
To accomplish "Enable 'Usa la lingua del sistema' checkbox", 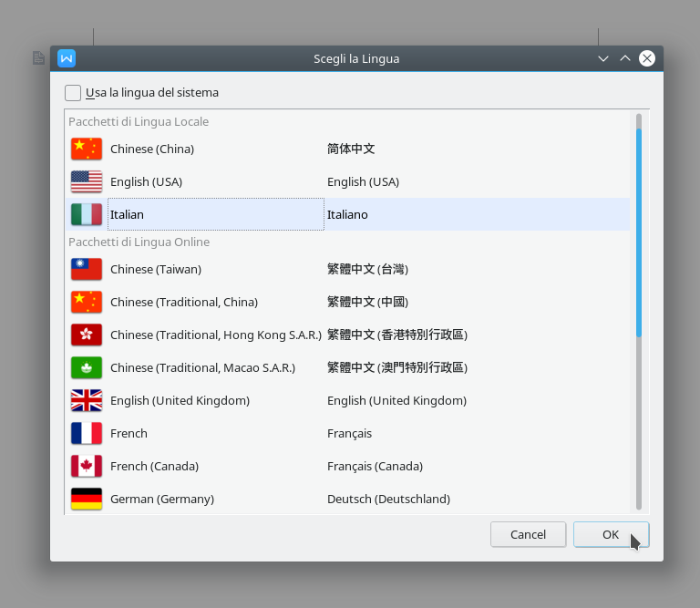I will (73, 93).
